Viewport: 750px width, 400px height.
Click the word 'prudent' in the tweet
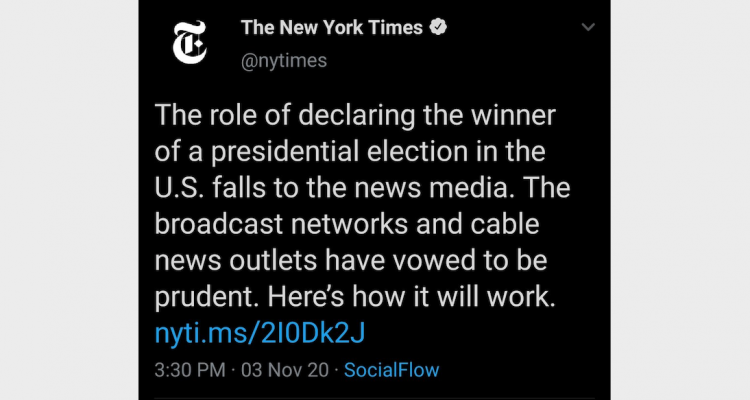point(203,298)
